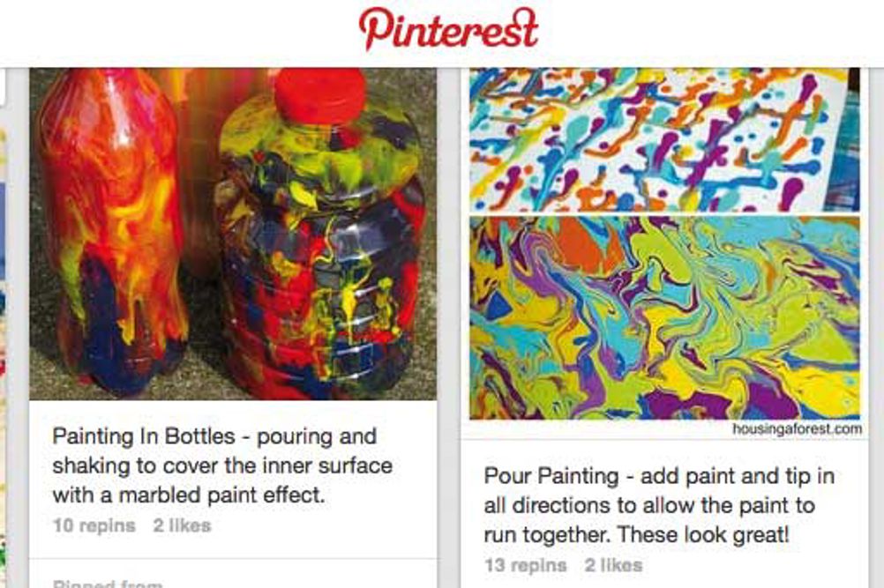View the 10 repins count
The width and height of the screenshot is (884, 588).
click(94, 525)
